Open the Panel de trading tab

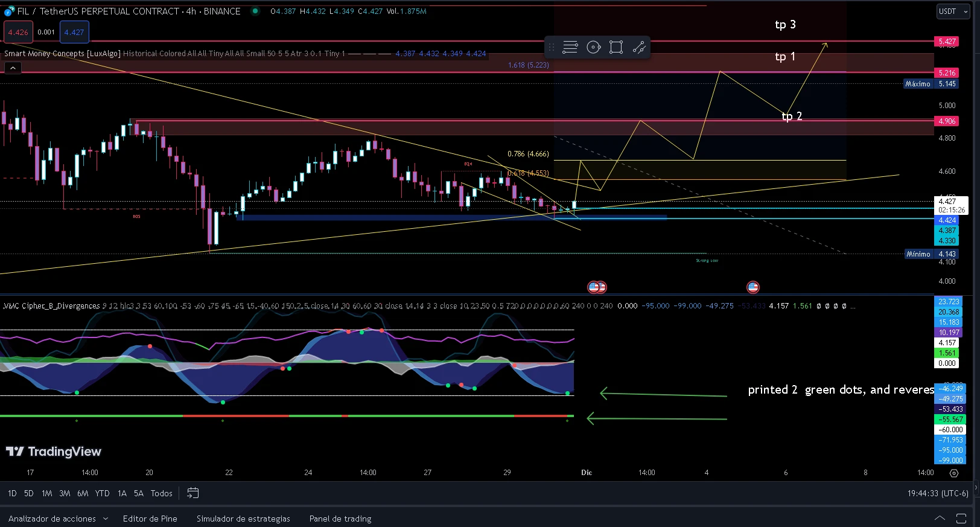[340, 519]
